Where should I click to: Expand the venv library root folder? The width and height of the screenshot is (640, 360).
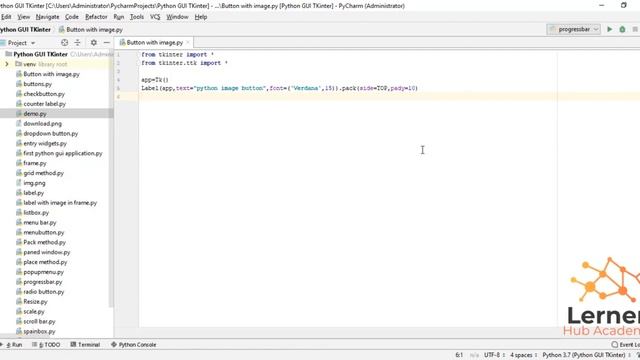coord(7,64)
